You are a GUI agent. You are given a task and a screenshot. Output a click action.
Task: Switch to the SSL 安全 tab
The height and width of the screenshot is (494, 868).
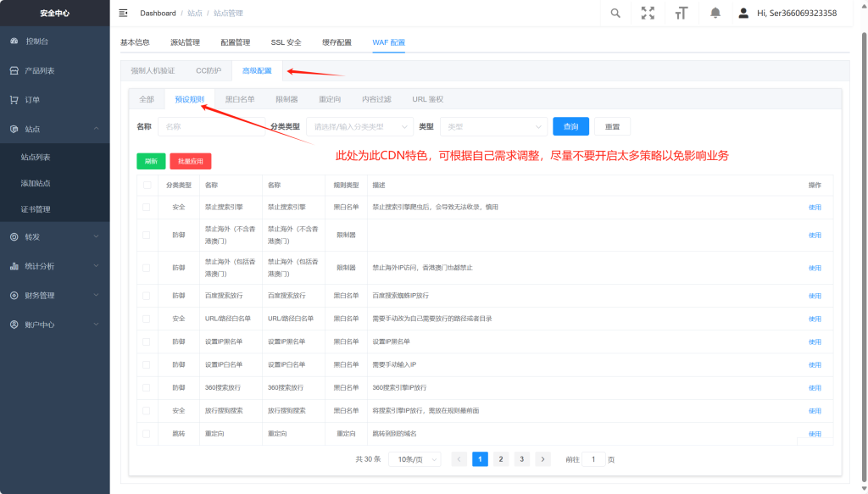pos(286,42)
